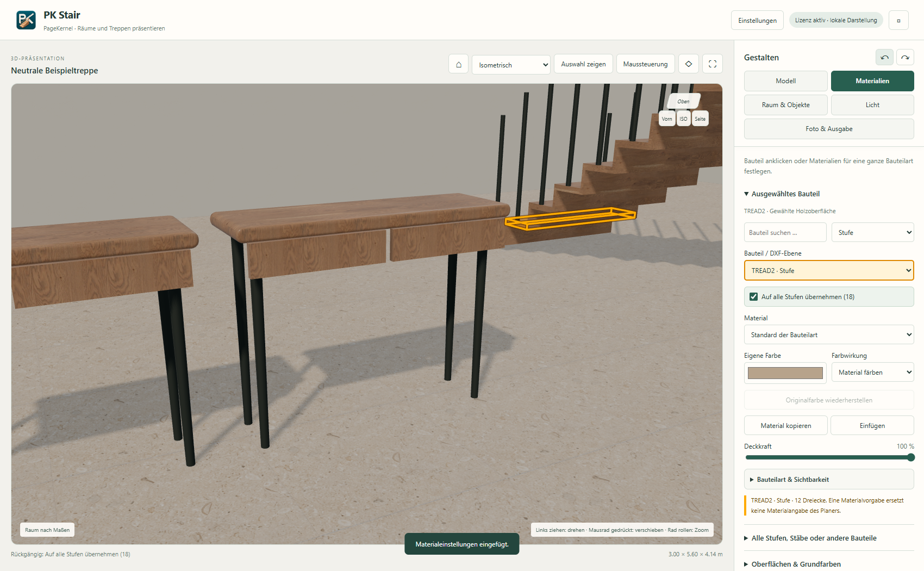924x571 pixels.
Task: Reset view with the home icon
Action: (458, 64)
